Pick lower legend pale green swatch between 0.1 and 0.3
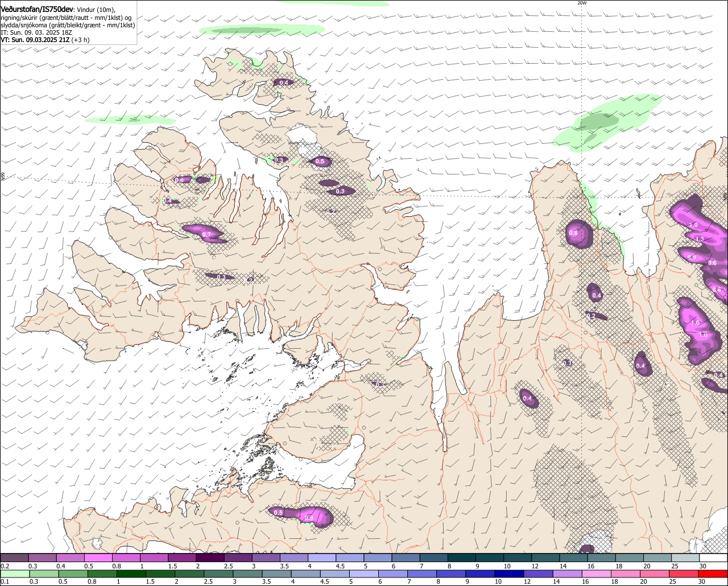The image size is (728, 586). click(15, 573)
